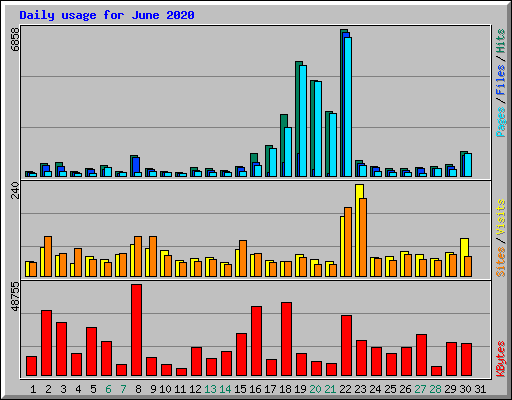Select the red KBytes bar for day 22
This screenshot has width=512, height=400.
pyautogui.click(x=346, y=346)
